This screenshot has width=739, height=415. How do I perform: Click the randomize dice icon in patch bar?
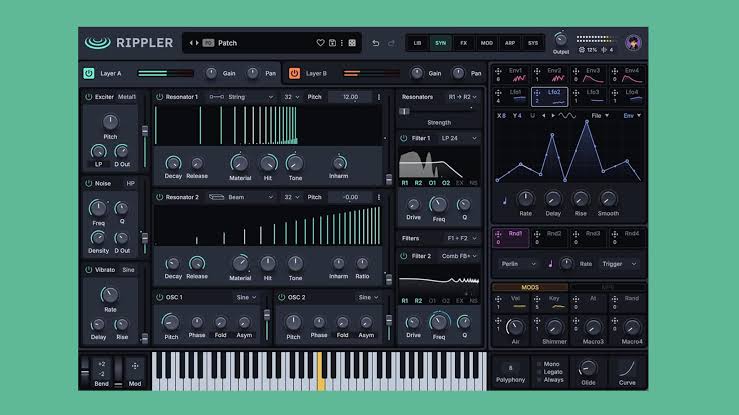click(x=352, y=43)
